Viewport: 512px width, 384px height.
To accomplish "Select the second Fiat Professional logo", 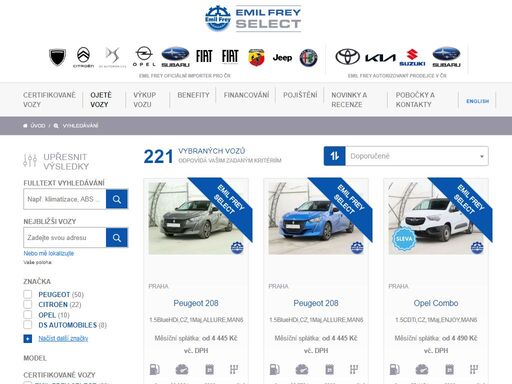I will 230,56.
